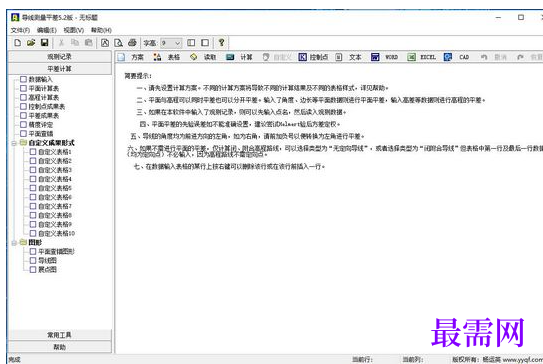Create a new file with toolbar icon
The height and width of the screenshot is (364, 543).
point(17,43)
